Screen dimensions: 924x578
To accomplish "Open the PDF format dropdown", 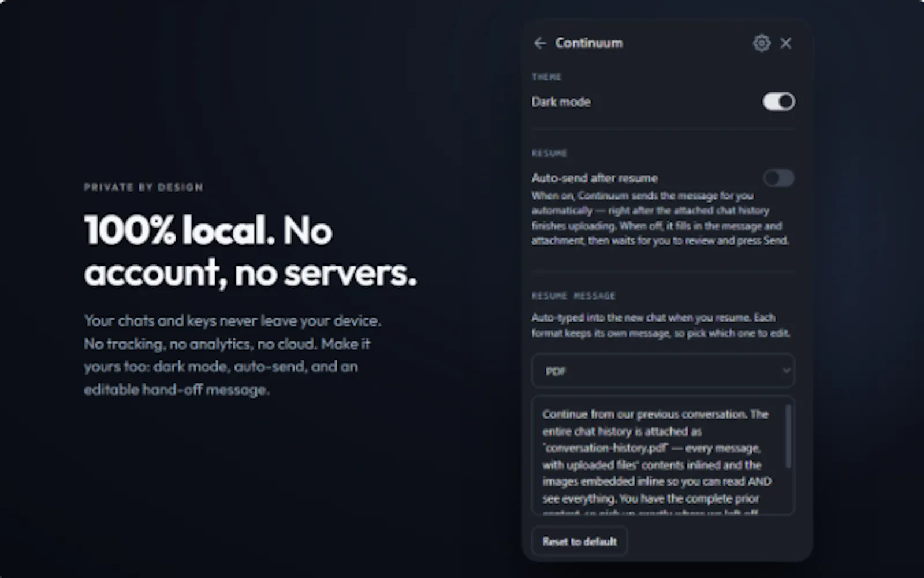I will (663, 371).
